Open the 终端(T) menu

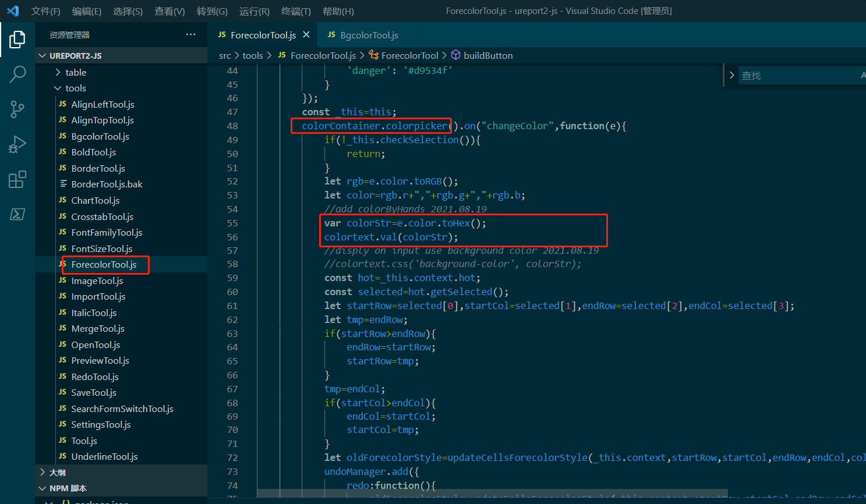pos(296,11)
